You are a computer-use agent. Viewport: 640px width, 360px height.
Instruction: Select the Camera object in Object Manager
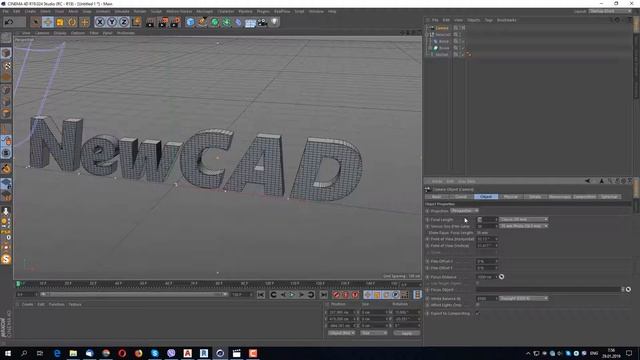[442, 28]
